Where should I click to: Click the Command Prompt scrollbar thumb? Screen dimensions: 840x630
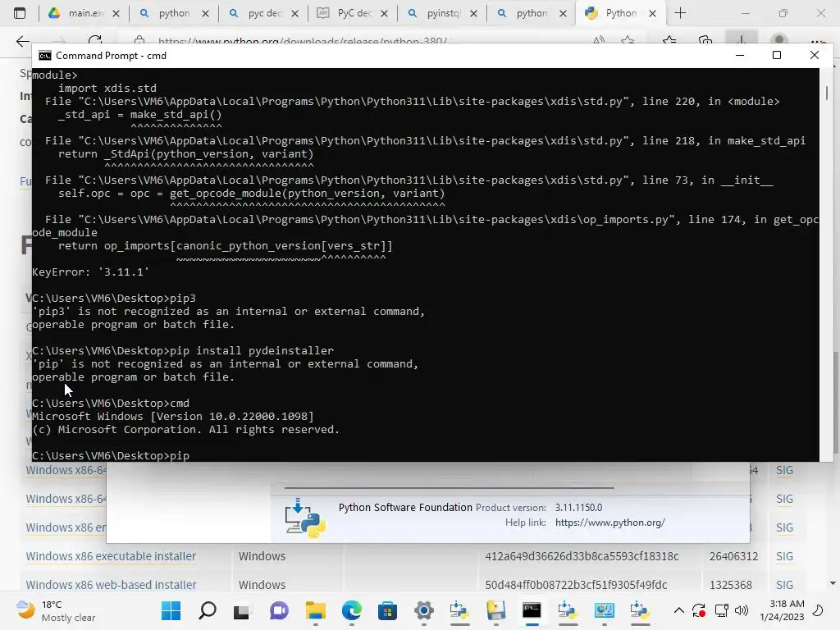827,93
